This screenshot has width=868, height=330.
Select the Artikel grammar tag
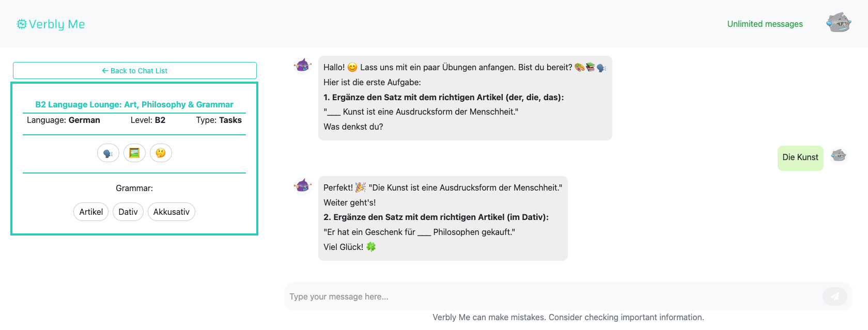(x=91, y=212)
